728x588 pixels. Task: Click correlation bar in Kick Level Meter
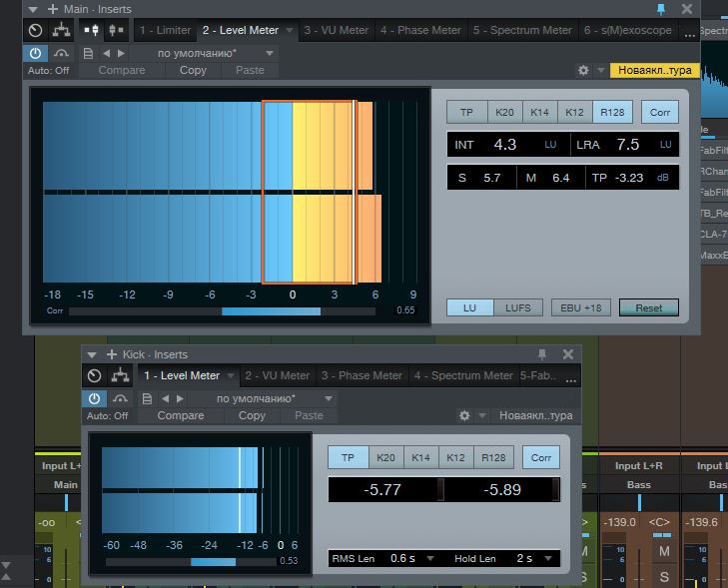point(192,562)
